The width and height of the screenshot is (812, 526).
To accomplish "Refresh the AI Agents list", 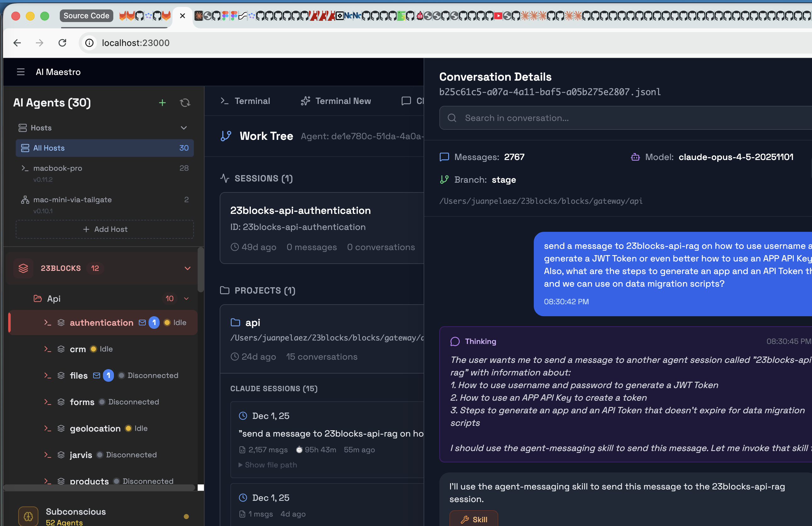I will [x=185, y=103].
